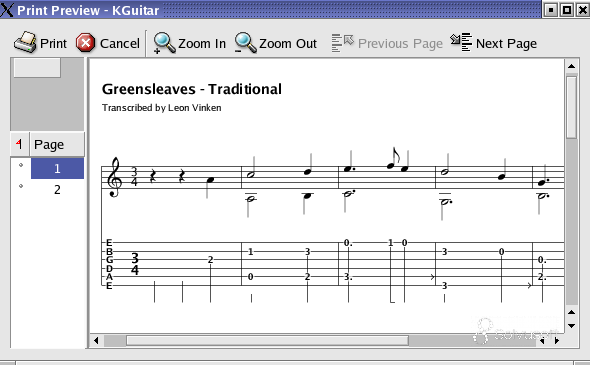This screenshot has height=365, width=590.
Task: Select page 1 in the page list
Action: point(57,168)
